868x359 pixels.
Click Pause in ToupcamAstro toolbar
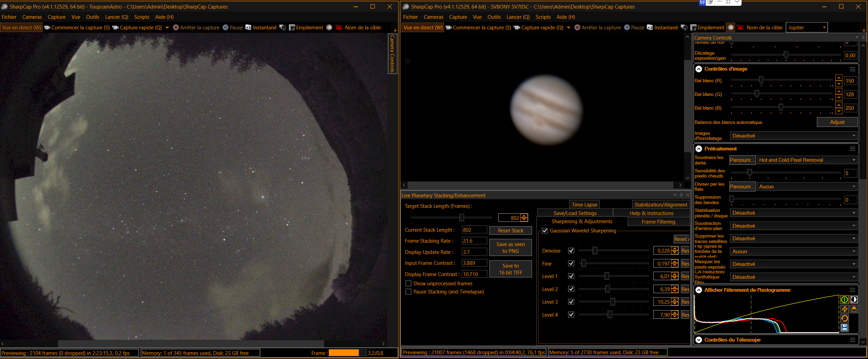coord(232,27)
